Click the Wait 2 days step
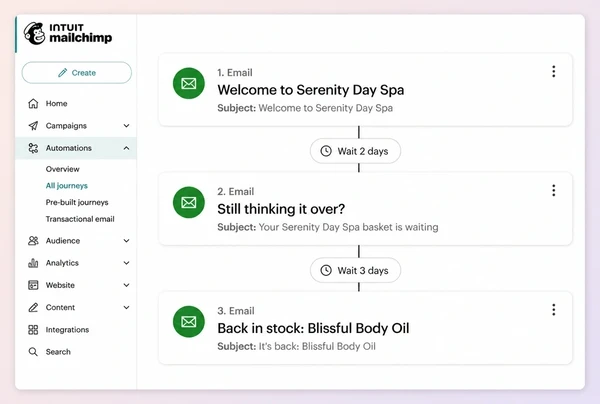600x404 pixels. coord(355,151)
